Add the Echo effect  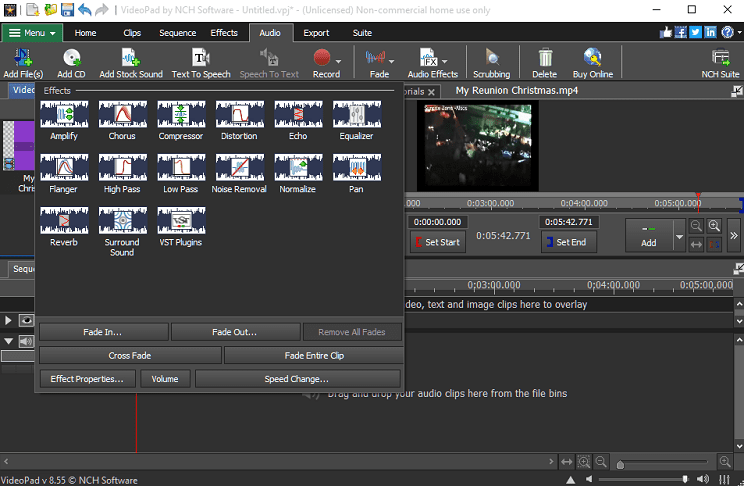(x=298, y=121)
